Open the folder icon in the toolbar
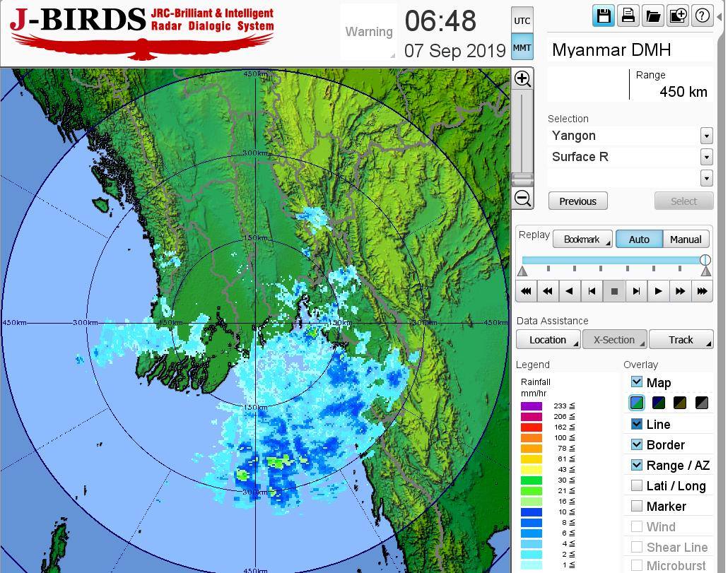728x573 pixels. pyautogui.click(x=653, y=16)
